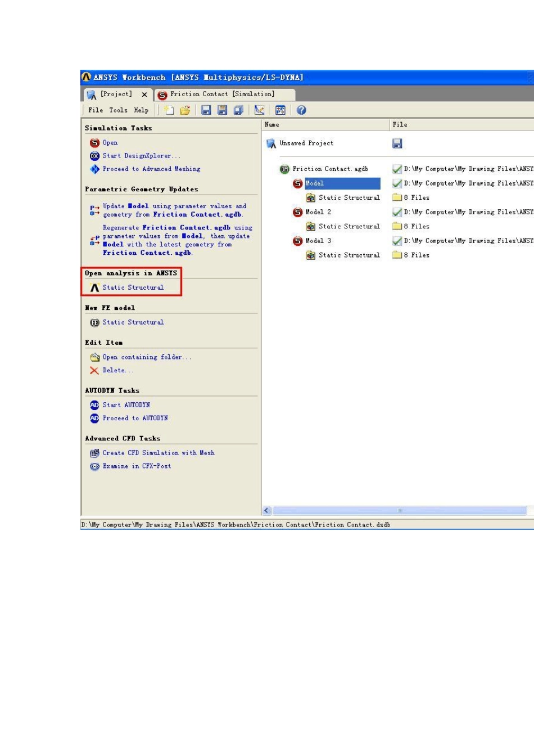Open Static Structural analysis in ANSYS

tap(133, 287)
